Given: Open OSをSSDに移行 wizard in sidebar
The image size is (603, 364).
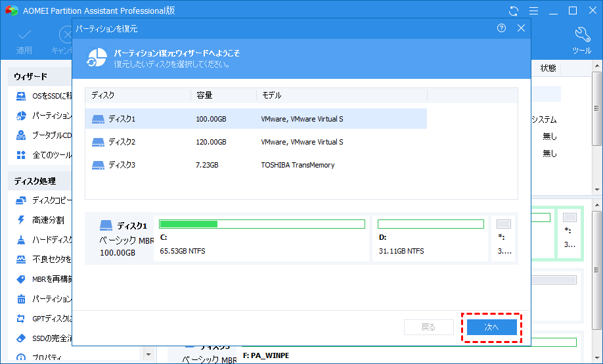Looking at the screenshot, I should [43, 96].
